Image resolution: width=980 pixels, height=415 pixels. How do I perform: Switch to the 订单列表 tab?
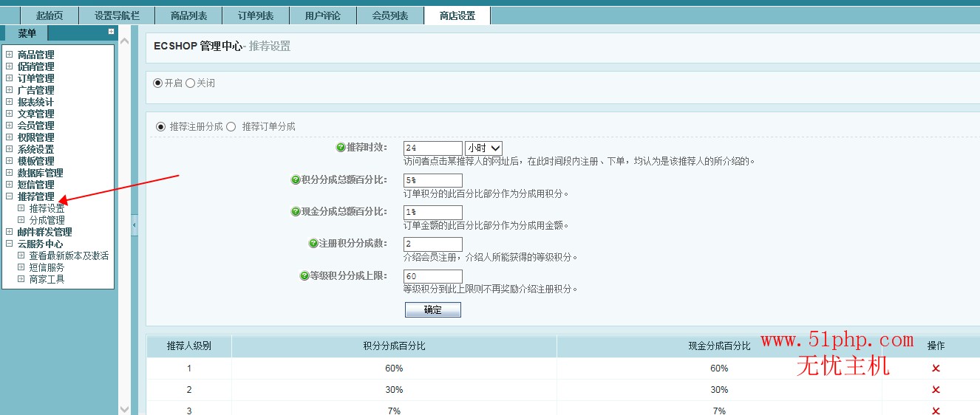coord(256,16)
